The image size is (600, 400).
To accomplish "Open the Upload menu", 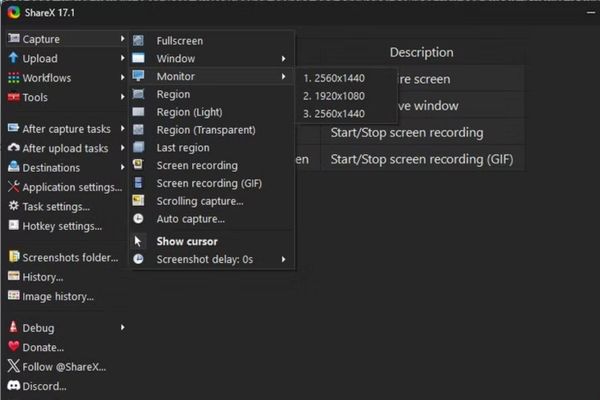I will (x=40, y=59).
